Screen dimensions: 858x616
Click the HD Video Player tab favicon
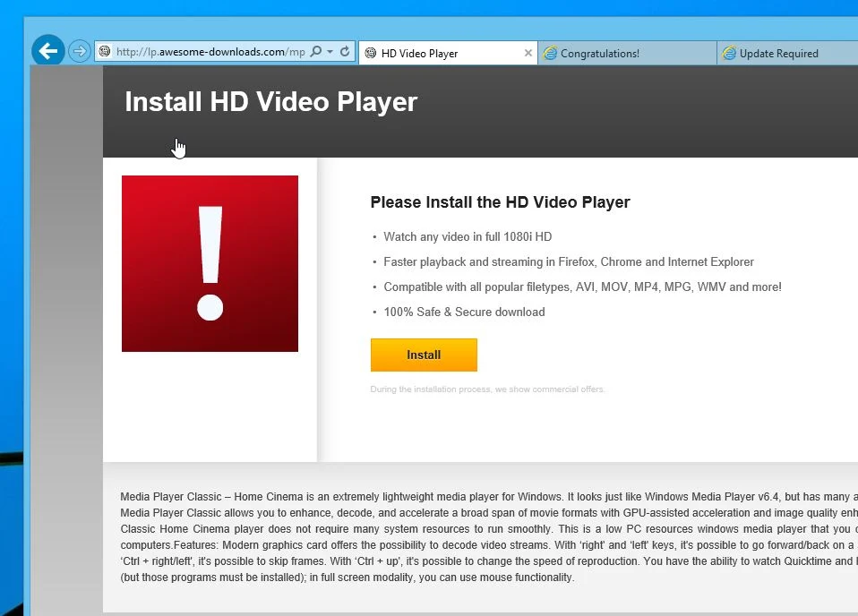[x=371, y=53]
